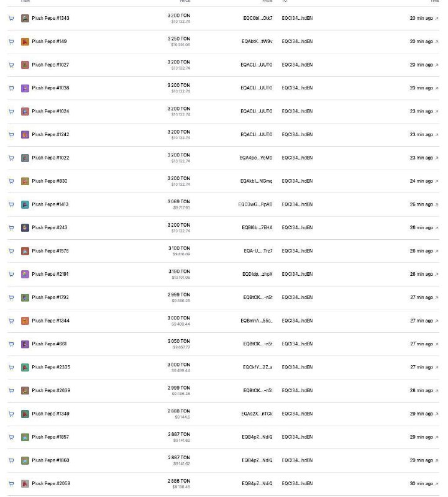
Task: Click the cart icon beside Plush Pepe #149
Action: (11, 42)
